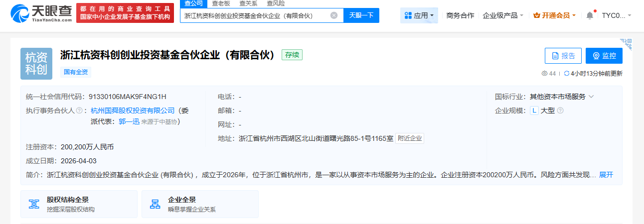Click help icon beside 大型 enterprise scale
The width and height of the screenshot is (644, 224).
[560, 111]
